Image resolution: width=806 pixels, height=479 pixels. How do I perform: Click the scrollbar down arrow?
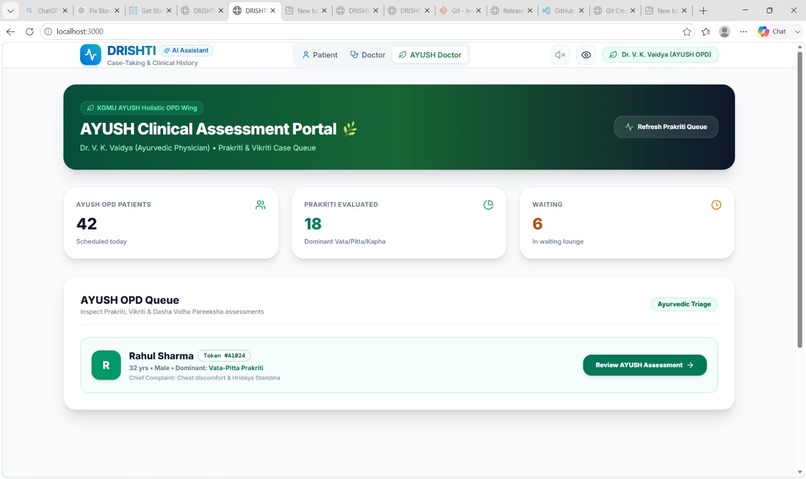tap(799, 472)
